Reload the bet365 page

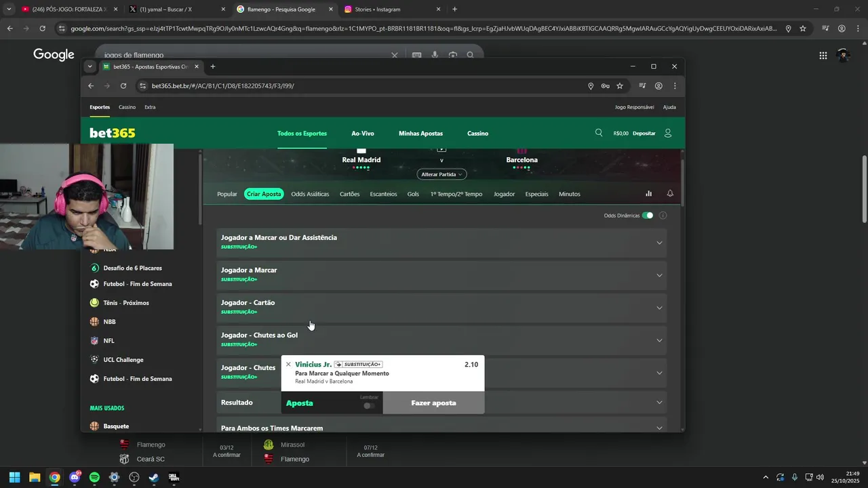[123, 86]
